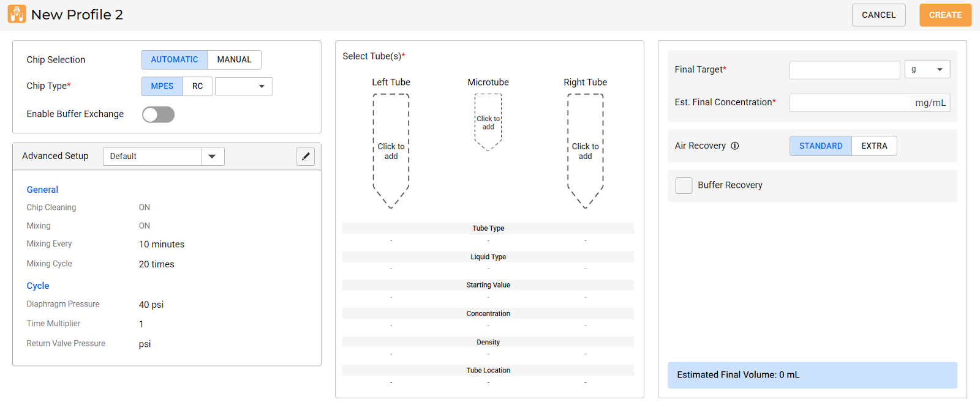
Task: Select the MPES chip type
Action: click(x=162, y=86)
